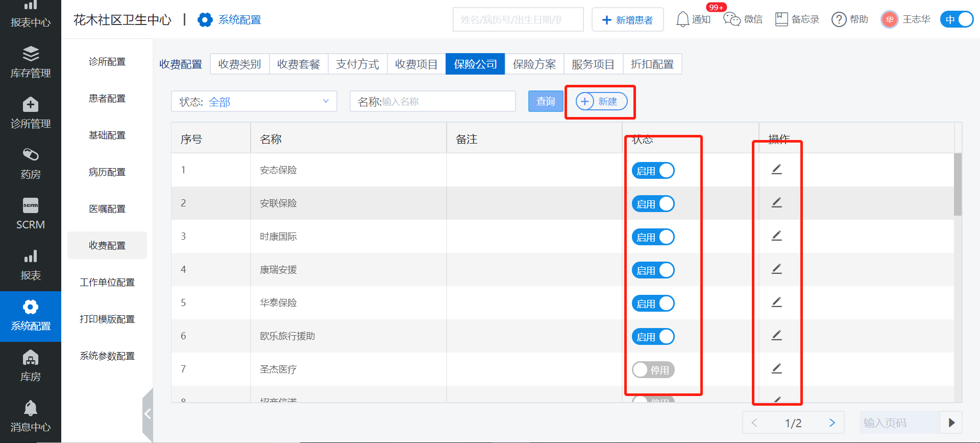Viewport: 980px width, 443px height.
Task: Edit the 华泰保险 row
Action: (776, 302)
